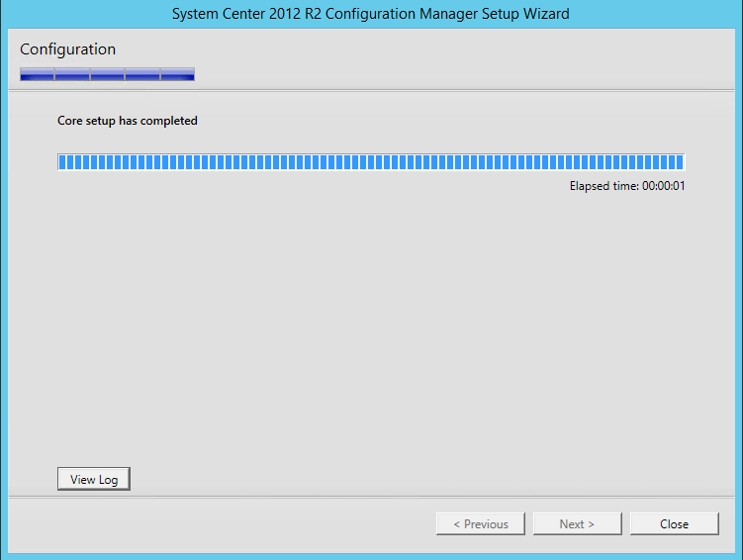Click the core setup progress bar
Viewport: 743px width, 560px height.
point(371,162)
